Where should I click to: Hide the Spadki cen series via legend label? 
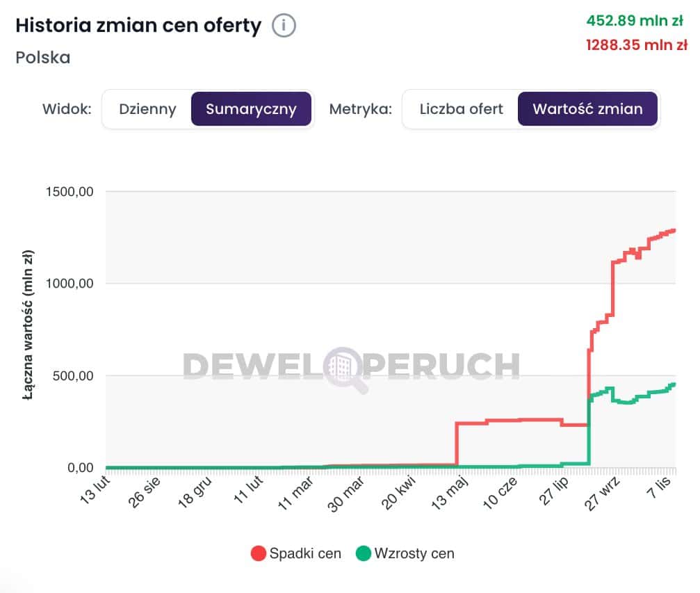click(x=305, y=554)
